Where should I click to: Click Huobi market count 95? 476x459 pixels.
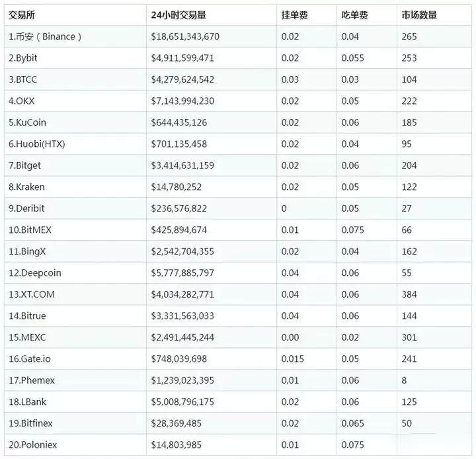407,144
